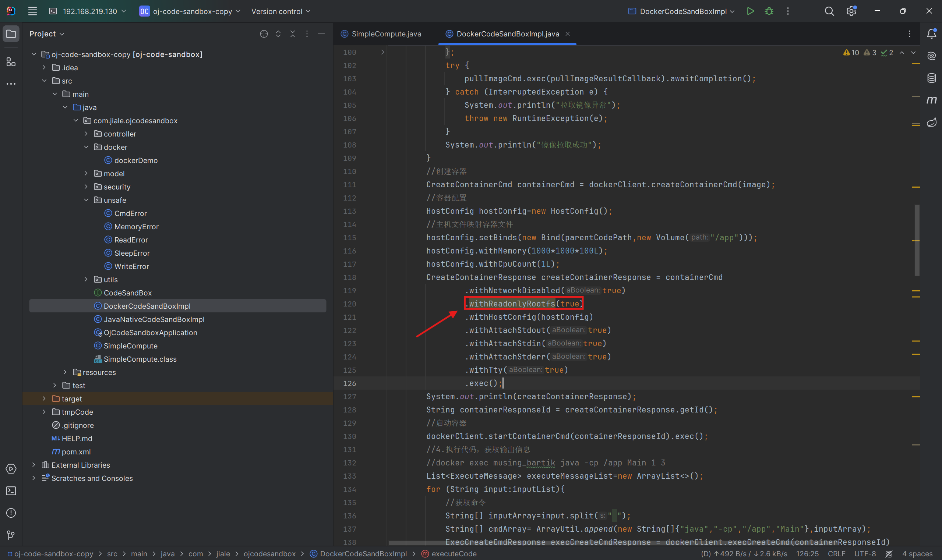Open the Search Everywhere magnifier
The image size is (942, 560).
pos(829,11)
